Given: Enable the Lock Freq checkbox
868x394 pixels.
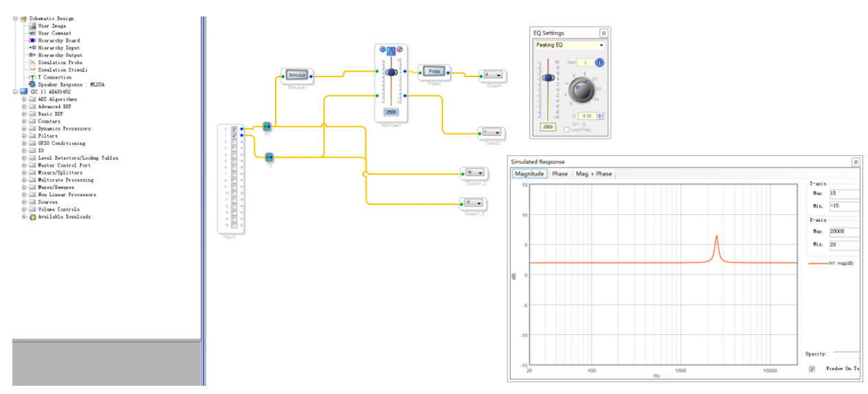Looking at the screenshot, I should (x=567, y=129).
